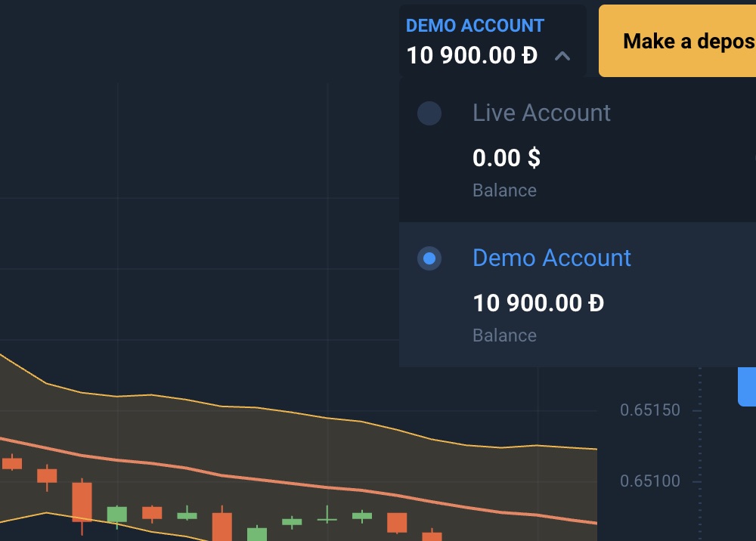Viewport: 756px width, 541px height.
Task: Select the Live Account radio button
Action: point(429,113)
